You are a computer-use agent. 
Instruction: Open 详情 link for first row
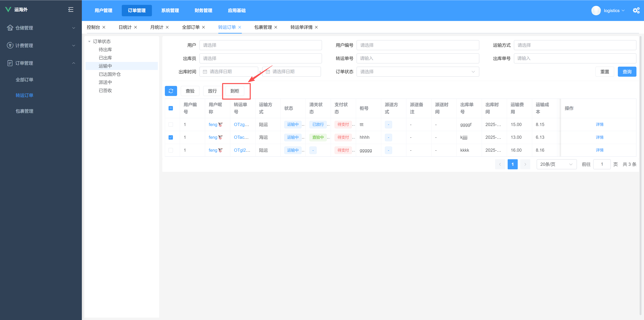click(x=599, y=124)
